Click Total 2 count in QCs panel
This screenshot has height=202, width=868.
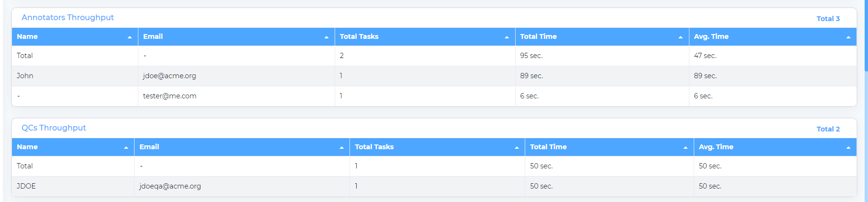[x=828, y=129]
